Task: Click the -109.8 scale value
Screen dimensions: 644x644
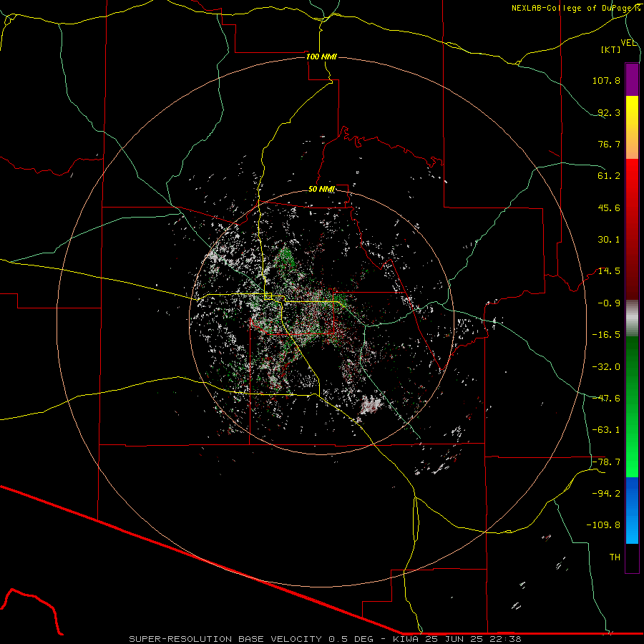Action: click(603, 525)
